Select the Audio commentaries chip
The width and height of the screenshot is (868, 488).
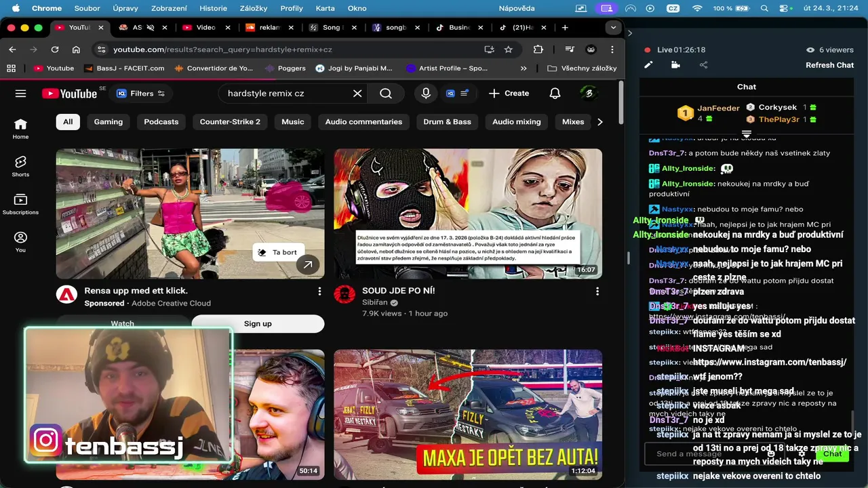(363, 122)
